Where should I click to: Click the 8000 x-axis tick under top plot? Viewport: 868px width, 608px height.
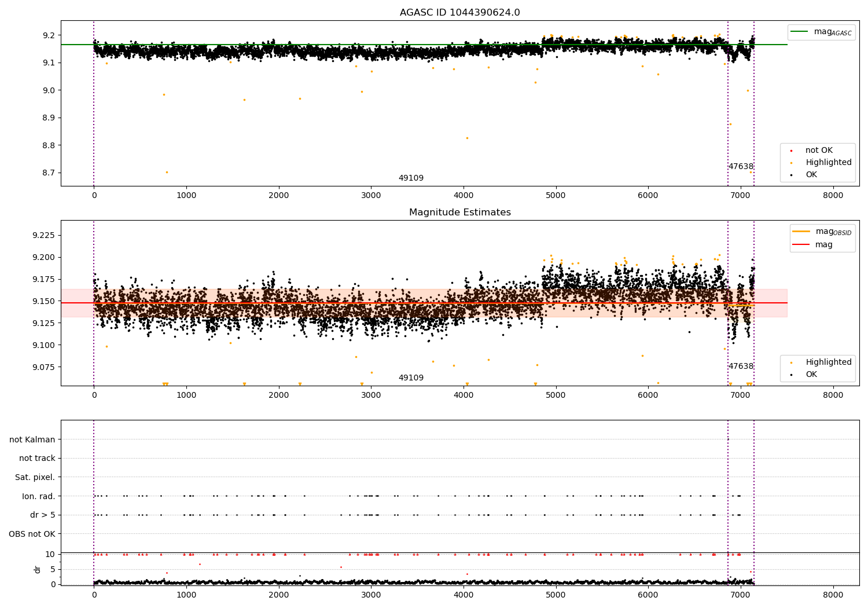point(833,196)
